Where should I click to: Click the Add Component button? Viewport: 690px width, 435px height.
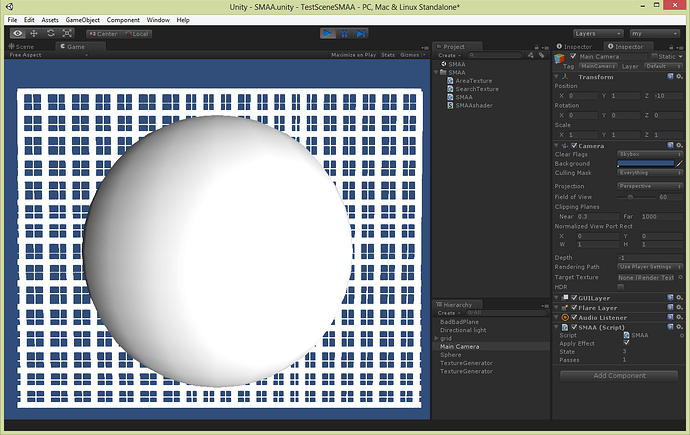[620, 375]
